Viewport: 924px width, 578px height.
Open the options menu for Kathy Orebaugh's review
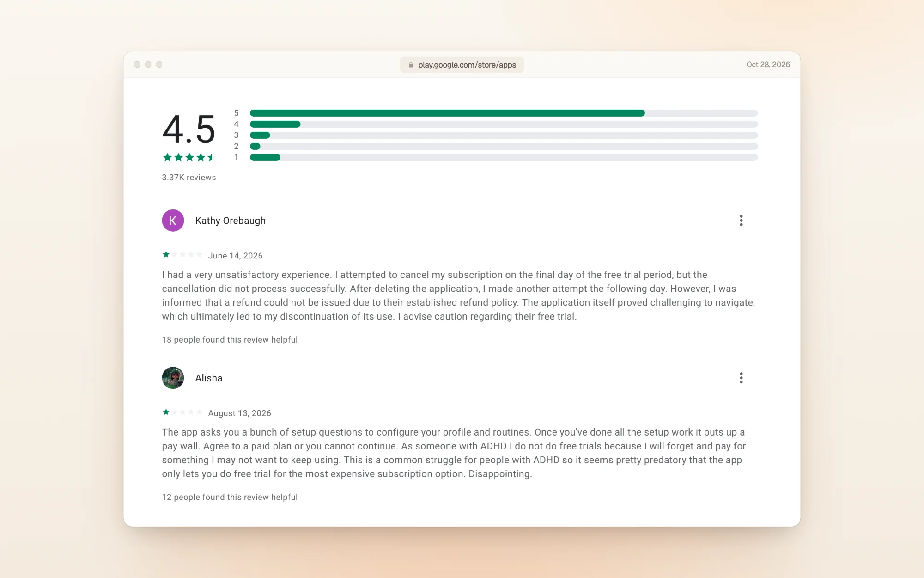click(x=741, y=221)
